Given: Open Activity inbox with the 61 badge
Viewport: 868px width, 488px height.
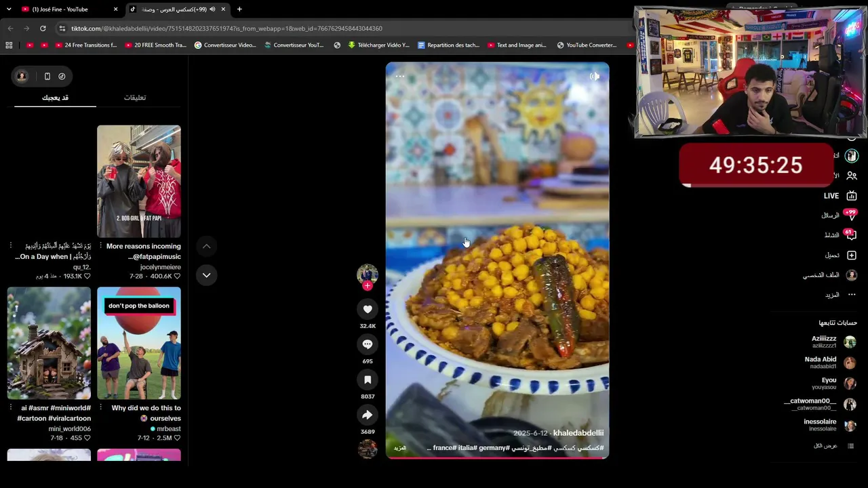Looking at the screenshot, I should click(841, 235).
